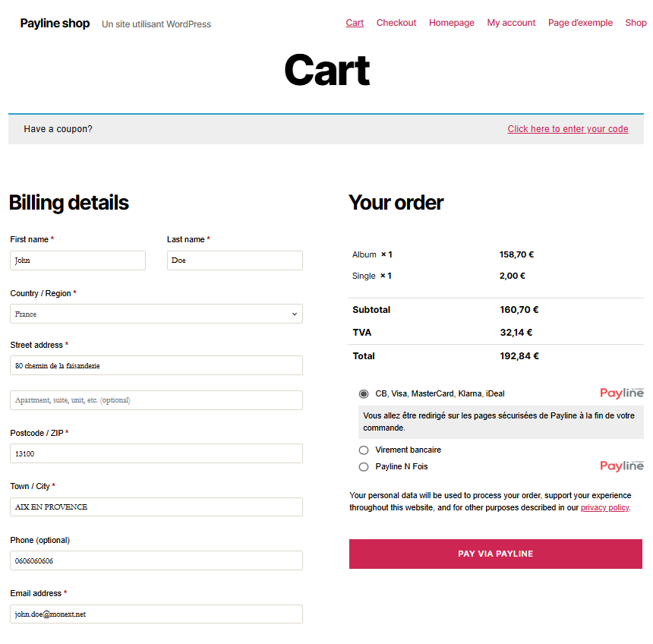Focus the First name input field
The image size is (653, 644).
(x=78, y=260)
